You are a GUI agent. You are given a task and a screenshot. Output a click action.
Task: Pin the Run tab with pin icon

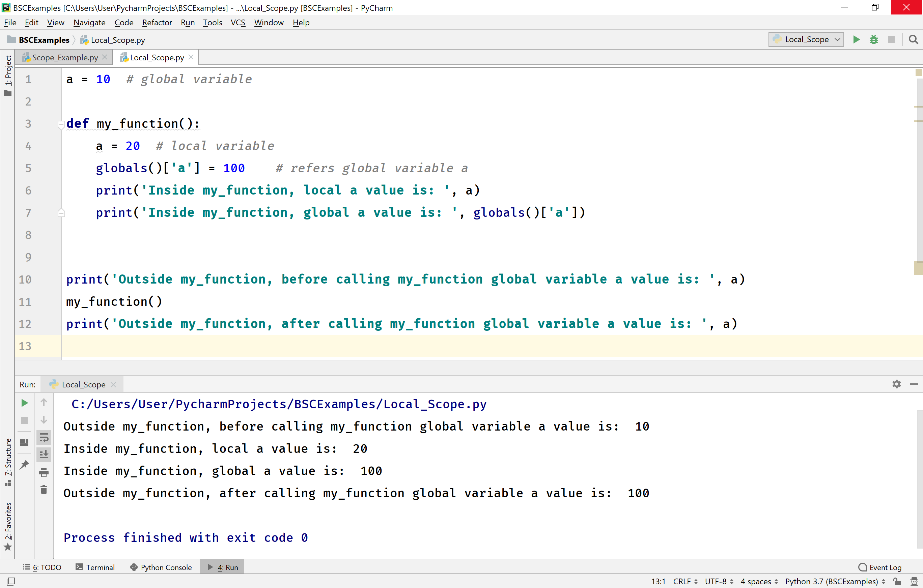pyautogui.click(x=24, y=465)
